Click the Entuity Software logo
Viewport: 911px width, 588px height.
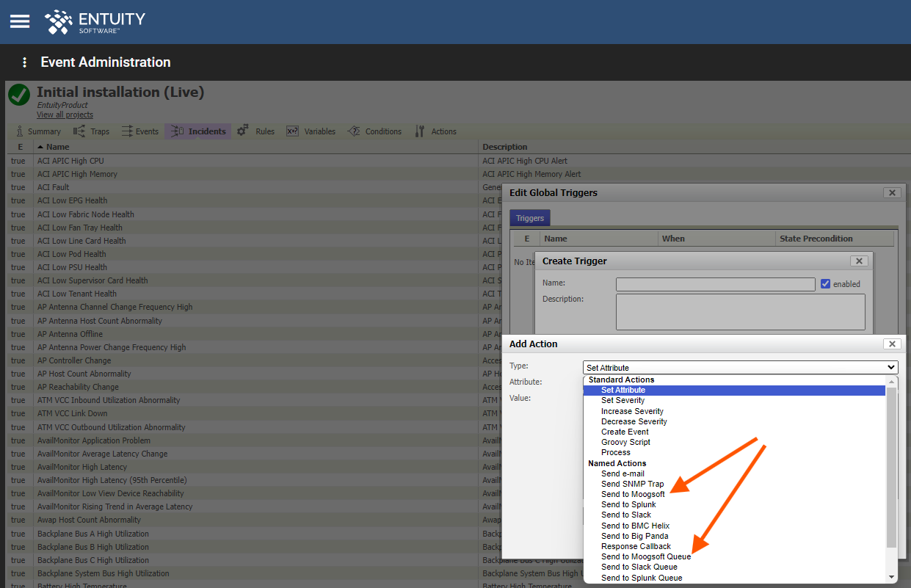pyautogui.click(x=95, y=21)
